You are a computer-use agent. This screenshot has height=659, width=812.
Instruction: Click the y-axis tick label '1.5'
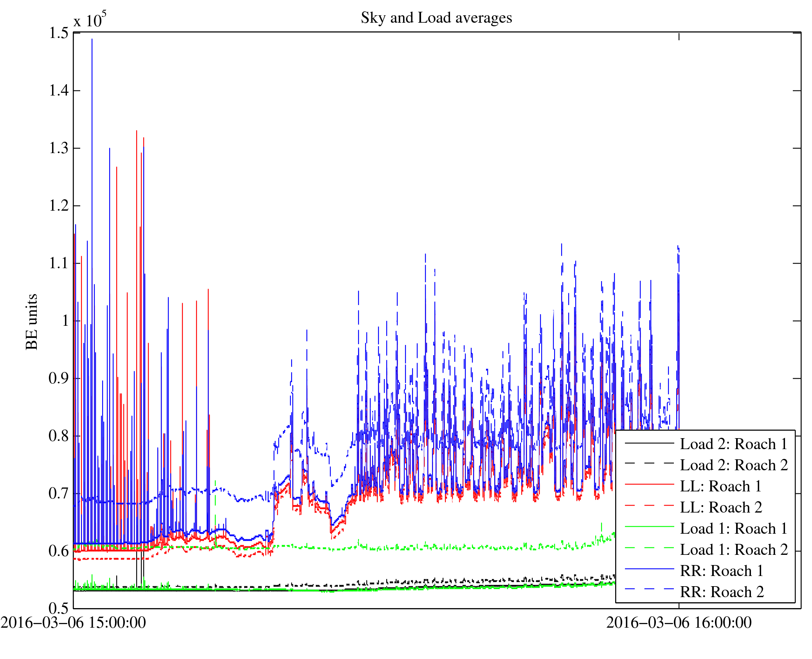point(58,33)
